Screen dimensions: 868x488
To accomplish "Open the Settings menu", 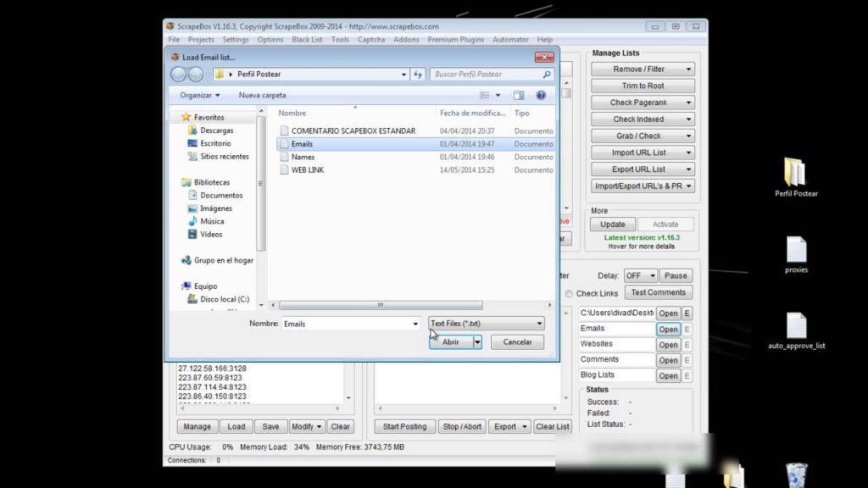I will [x=236, y=40].
